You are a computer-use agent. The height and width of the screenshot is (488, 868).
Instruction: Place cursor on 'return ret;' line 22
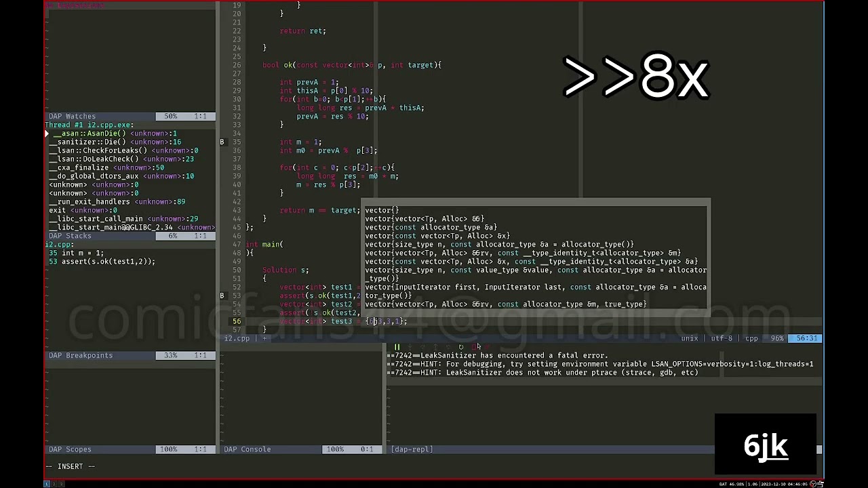[x=302, y=31]
